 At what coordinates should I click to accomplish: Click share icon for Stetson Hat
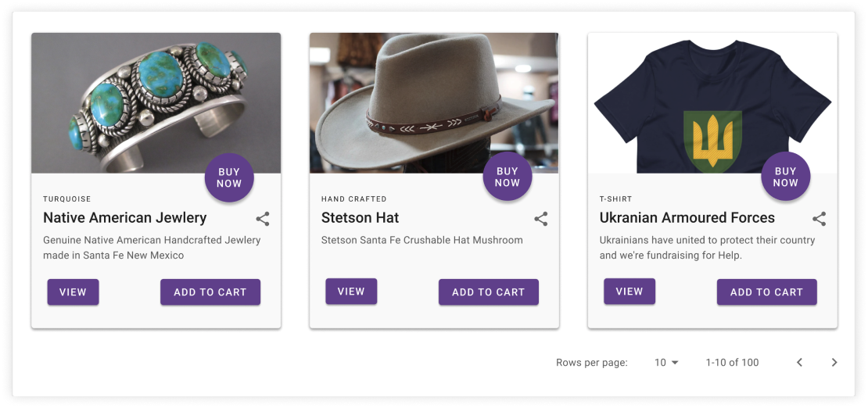(541, 219)
